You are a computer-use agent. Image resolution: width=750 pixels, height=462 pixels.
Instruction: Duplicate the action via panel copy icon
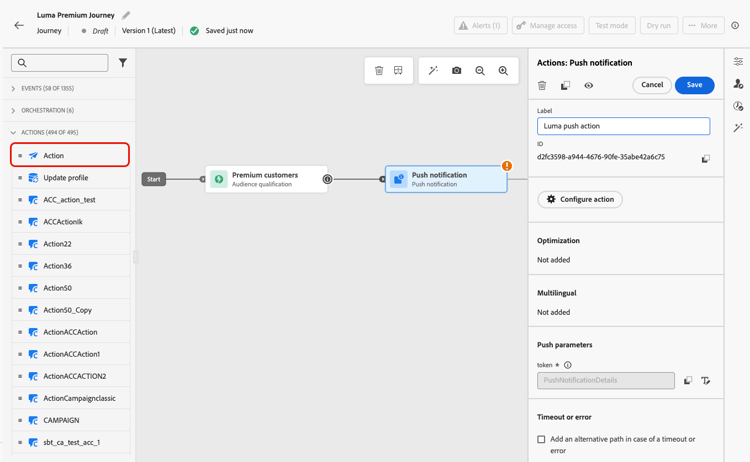point(565,85)
